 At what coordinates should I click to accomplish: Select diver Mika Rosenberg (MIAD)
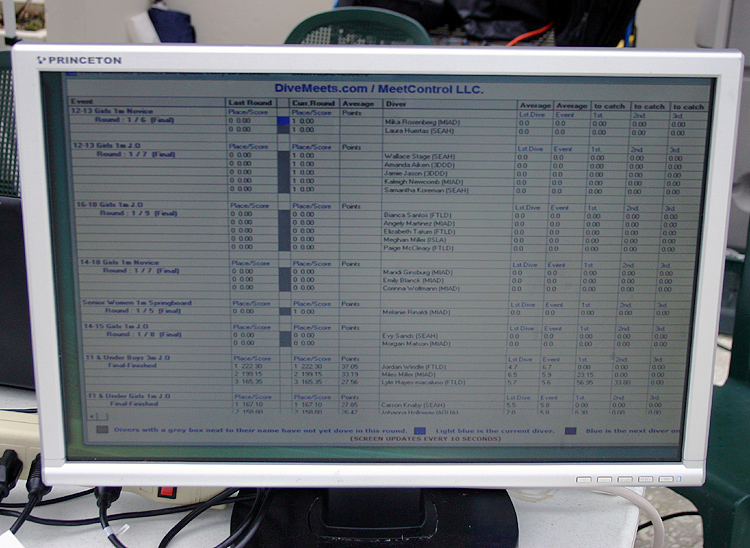(422, 122)
